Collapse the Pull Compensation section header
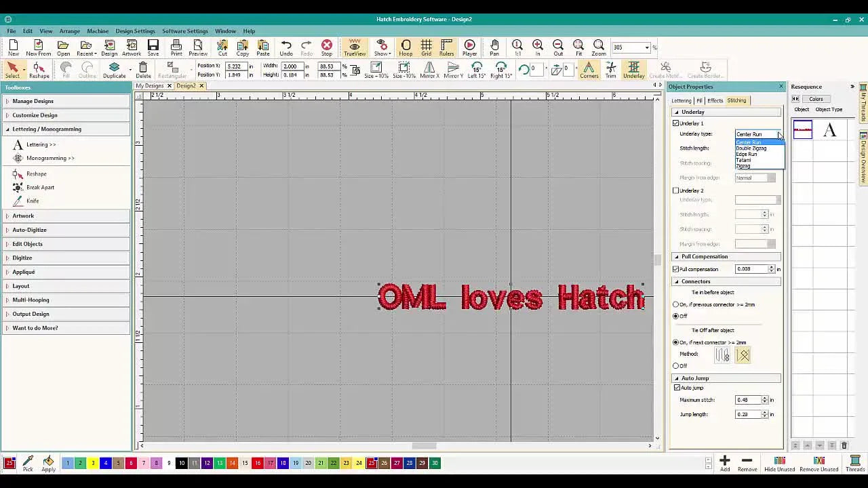868x488 pixels. coord(726,256)
